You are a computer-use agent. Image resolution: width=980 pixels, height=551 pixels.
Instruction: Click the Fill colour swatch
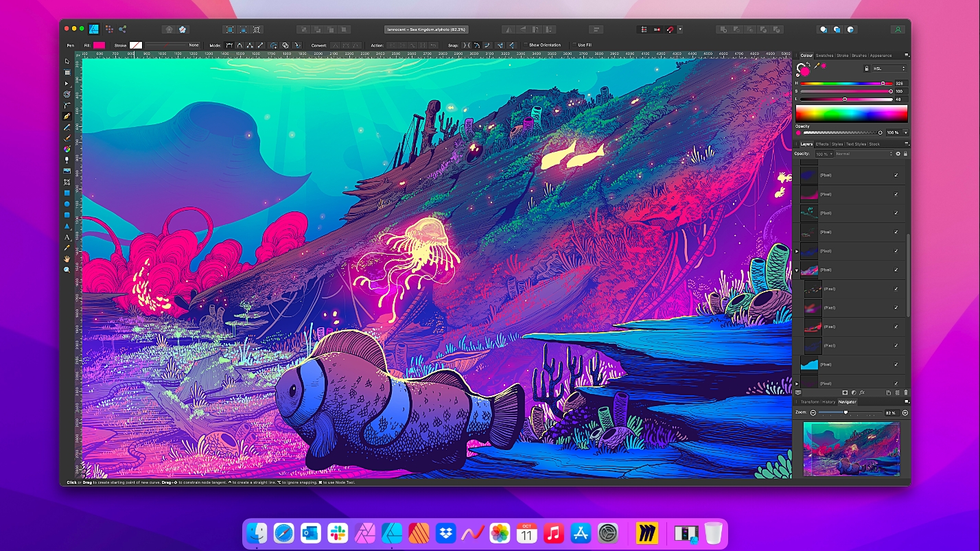(100, 45)
